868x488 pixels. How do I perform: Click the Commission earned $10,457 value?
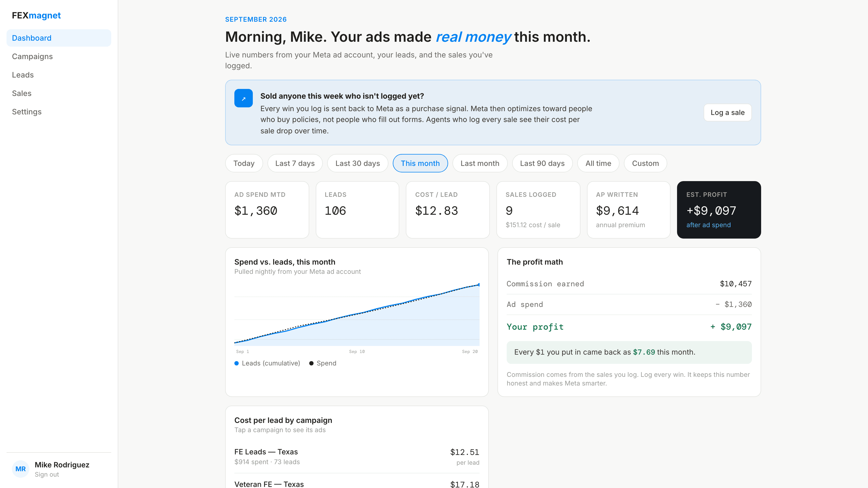pos(736,284)
